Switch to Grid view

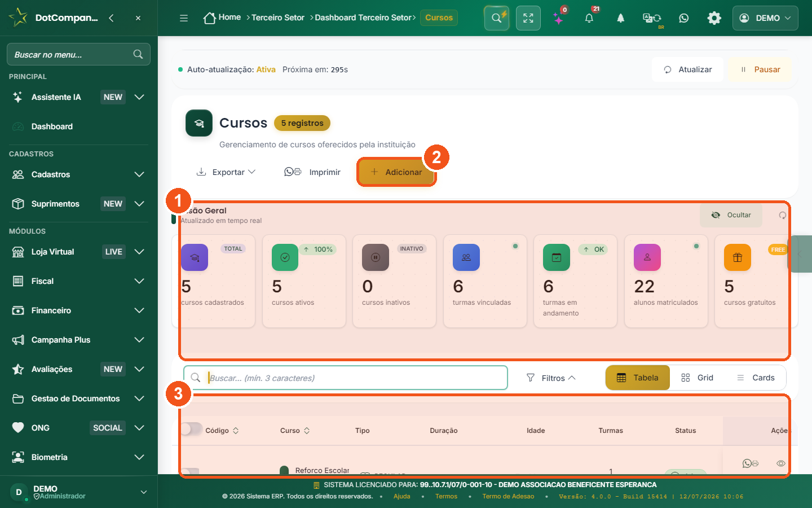(x=698, y=378)
